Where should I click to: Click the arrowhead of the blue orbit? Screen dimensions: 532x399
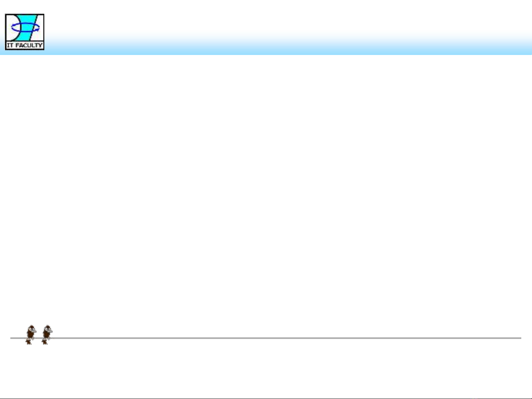(37, 30)
